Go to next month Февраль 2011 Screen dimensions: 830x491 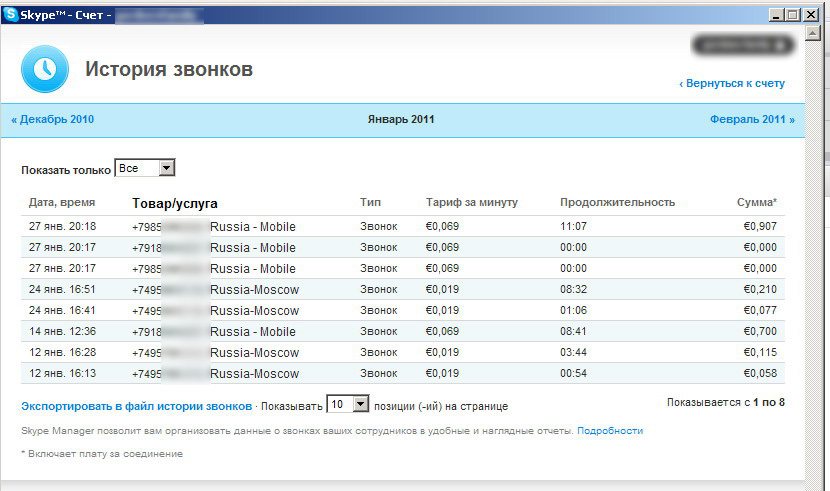(x=752, y=119)
